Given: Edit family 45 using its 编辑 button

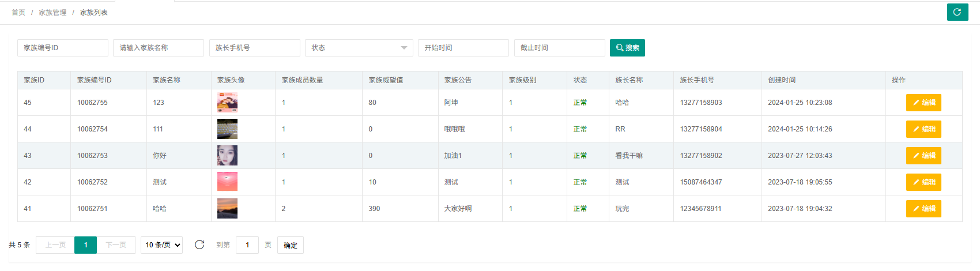Looking at the screenshot, I should (924, 103).
